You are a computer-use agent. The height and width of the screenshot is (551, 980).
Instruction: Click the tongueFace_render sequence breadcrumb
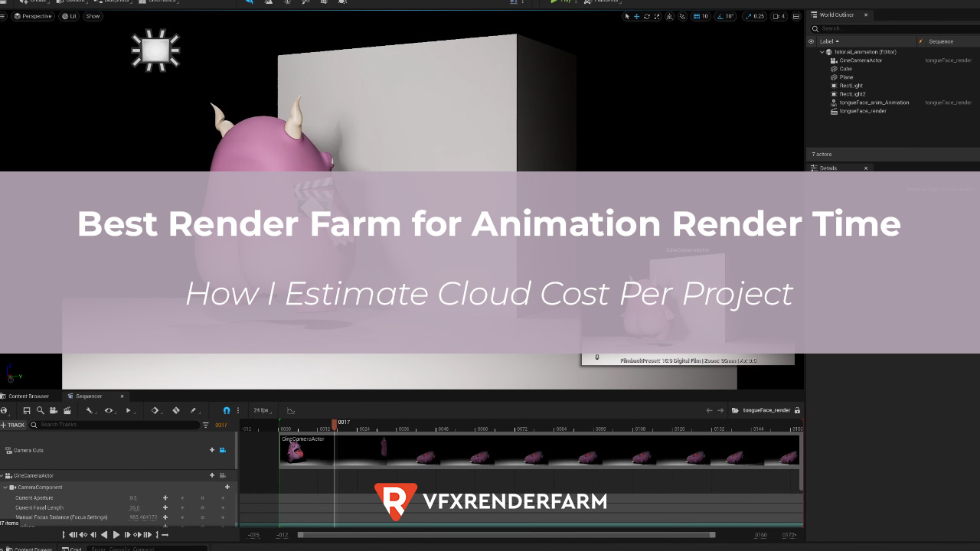coord(766,410)
